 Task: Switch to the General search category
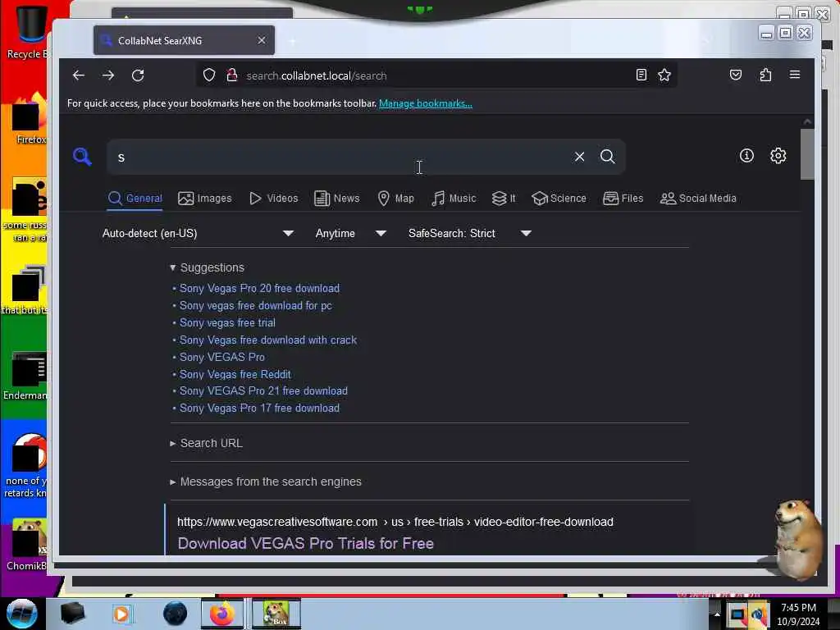(135, 199)
